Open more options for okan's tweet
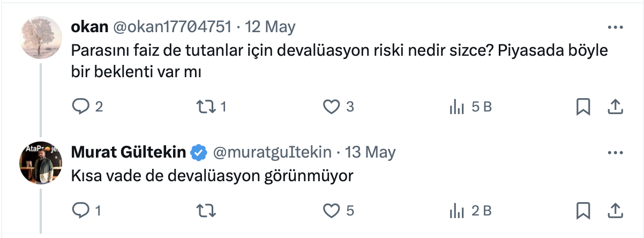 tap(614, 27)
